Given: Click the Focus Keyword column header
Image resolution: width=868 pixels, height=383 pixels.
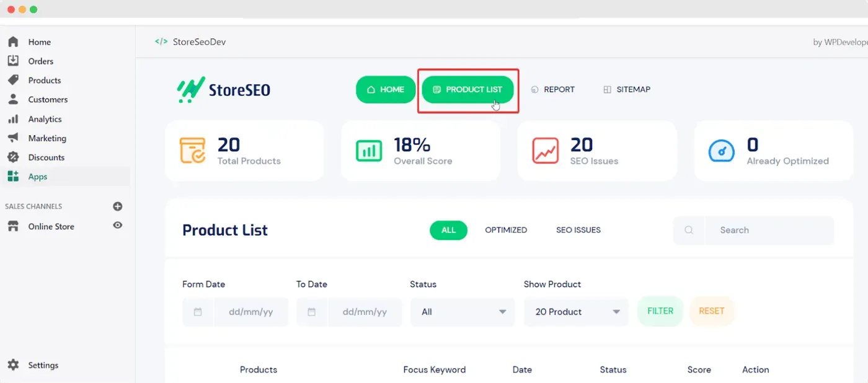Looking at the screenshot, I should point(435,369).
